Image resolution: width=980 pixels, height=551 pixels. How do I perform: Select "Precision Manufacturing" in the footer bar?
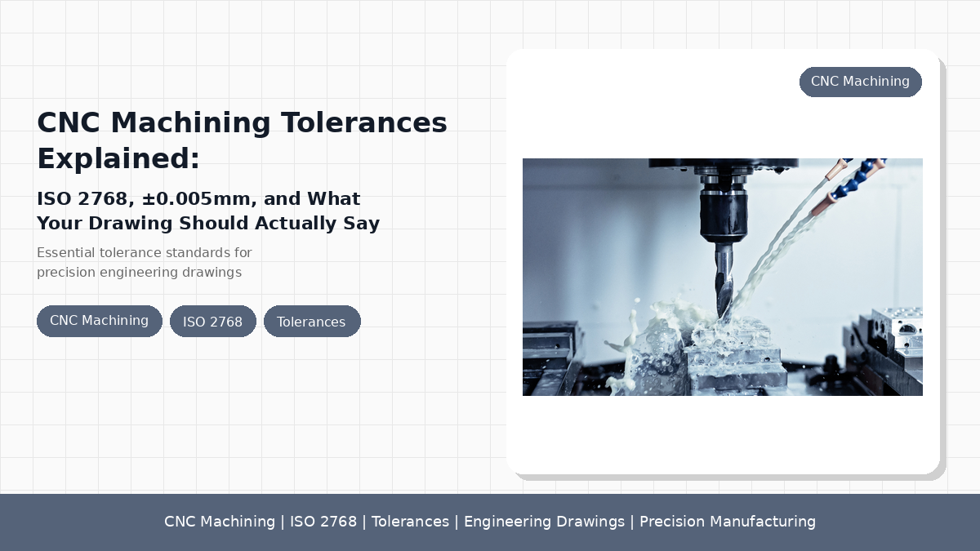pyautogui.click(x=728, y=522)
